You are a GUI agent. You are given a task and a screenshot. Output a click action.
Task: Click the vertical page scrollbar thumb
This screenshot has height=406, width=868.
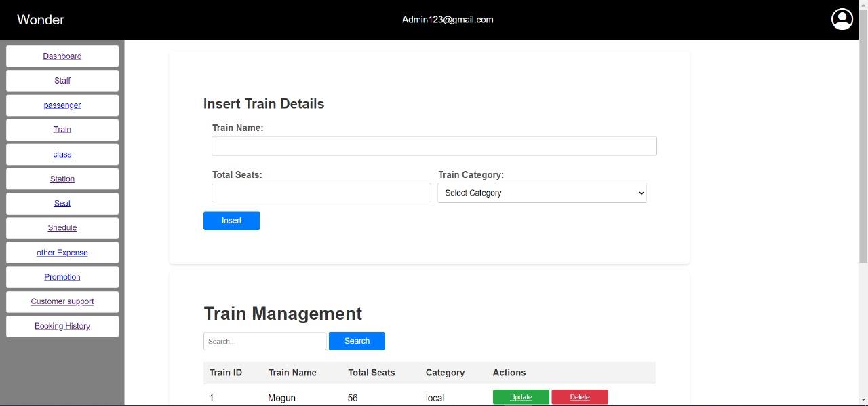[863, 136]
